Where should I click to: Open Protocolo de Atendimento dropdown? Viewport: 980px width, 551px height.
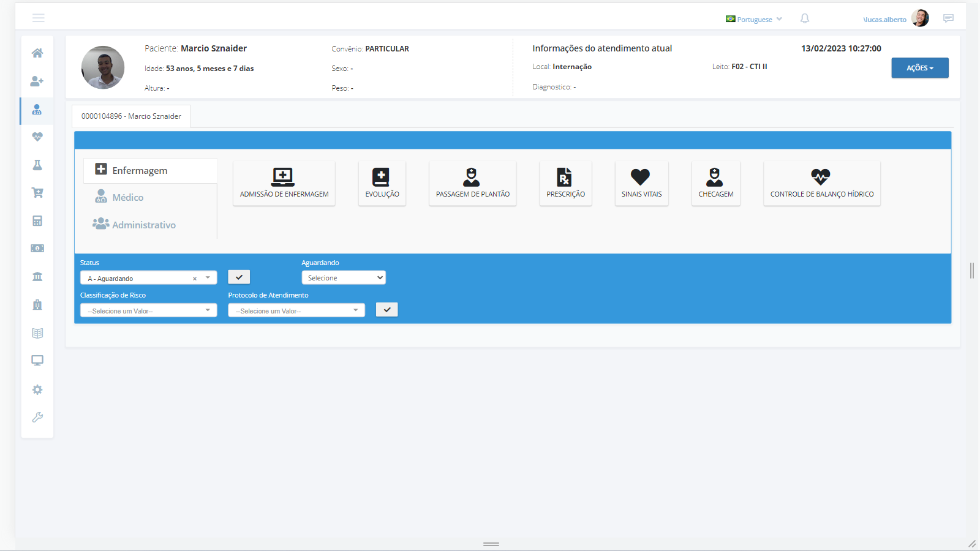coord(296,311)
